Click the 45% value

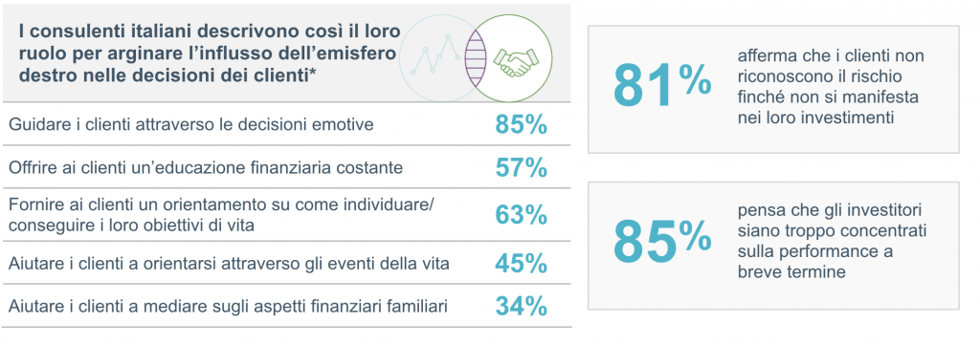(522, 264)
